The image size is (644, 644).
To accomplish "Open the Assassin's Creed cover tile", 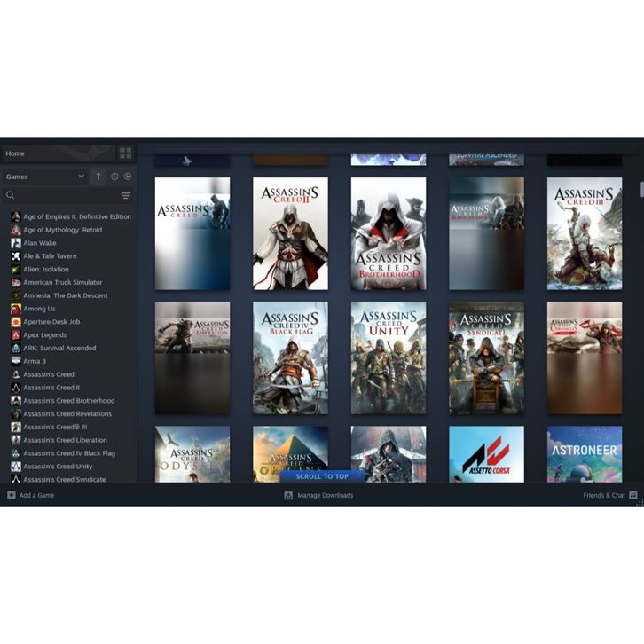I will (x=192, y=233).
